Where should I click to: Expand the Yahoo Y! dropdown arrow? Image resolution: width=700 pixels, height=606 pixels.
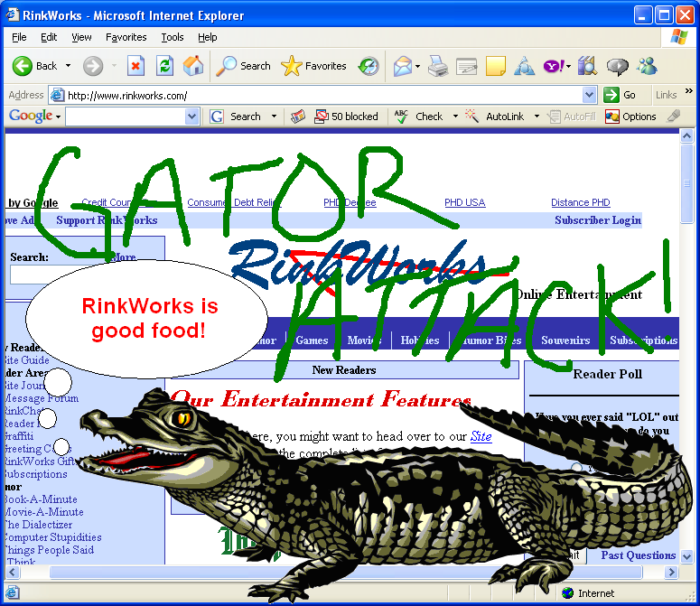point(569,67)
